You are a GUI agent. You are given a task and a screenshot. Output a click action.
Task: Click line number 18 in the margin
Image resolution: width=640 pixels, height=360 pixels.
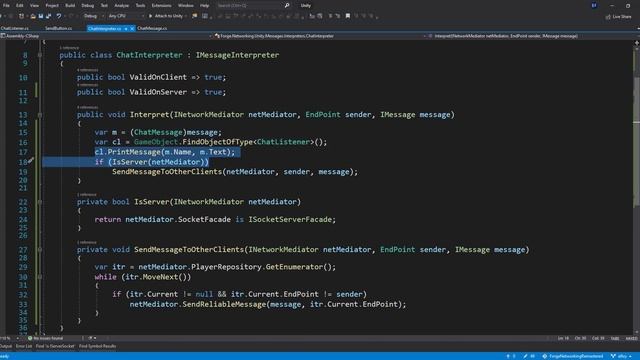point(23,162)
